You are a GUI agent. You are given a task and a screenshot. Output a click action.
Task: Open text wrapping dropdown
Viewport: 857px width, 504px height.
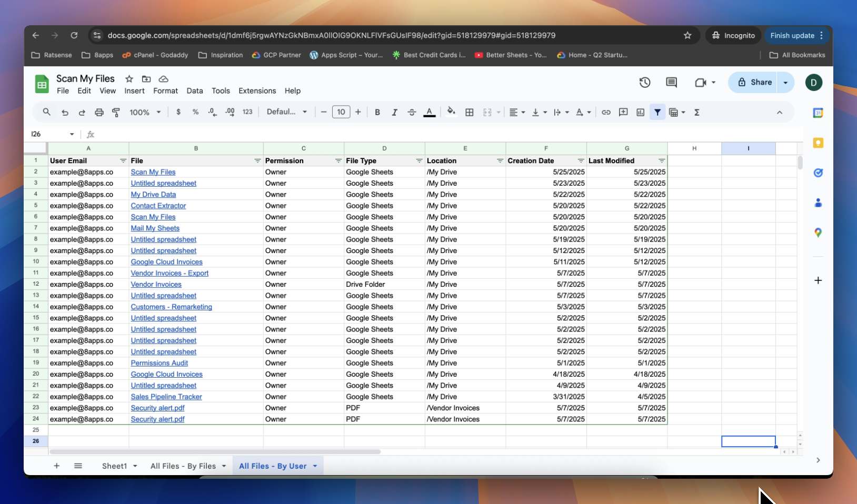click(x=561, y=112)
